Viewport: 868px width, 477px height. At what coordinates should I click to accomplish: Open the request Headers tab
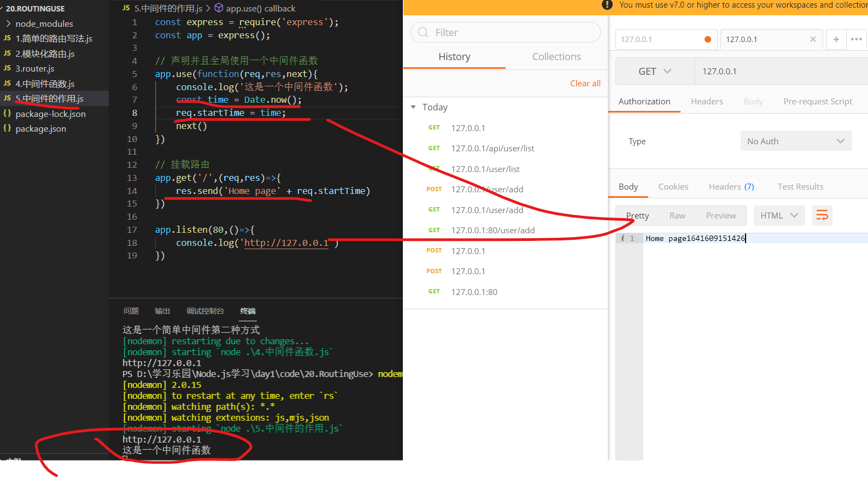point(707,102)
